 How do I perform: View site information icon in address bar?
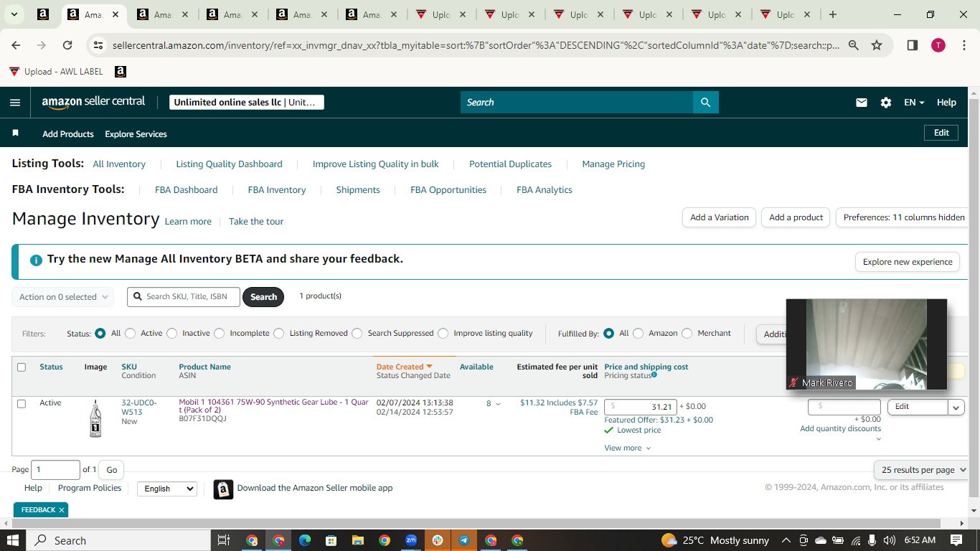99,45
